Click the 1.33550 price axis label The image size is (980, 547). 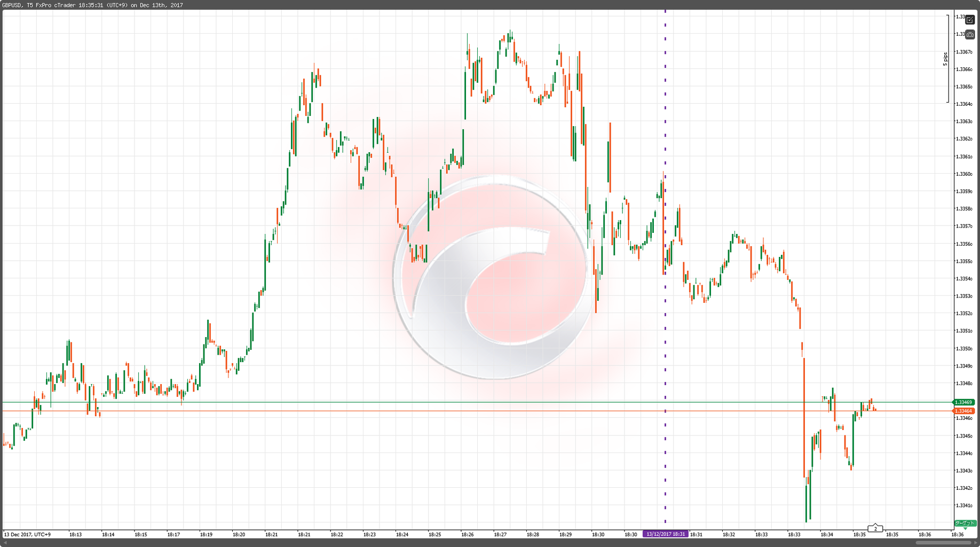pyautogui.click(x=963, y=261)
